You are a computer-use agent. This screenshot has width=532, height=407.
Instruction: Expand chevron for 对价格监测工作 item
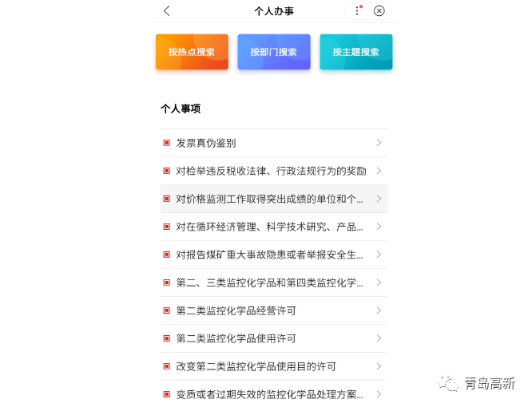click(x=379, y=199)
